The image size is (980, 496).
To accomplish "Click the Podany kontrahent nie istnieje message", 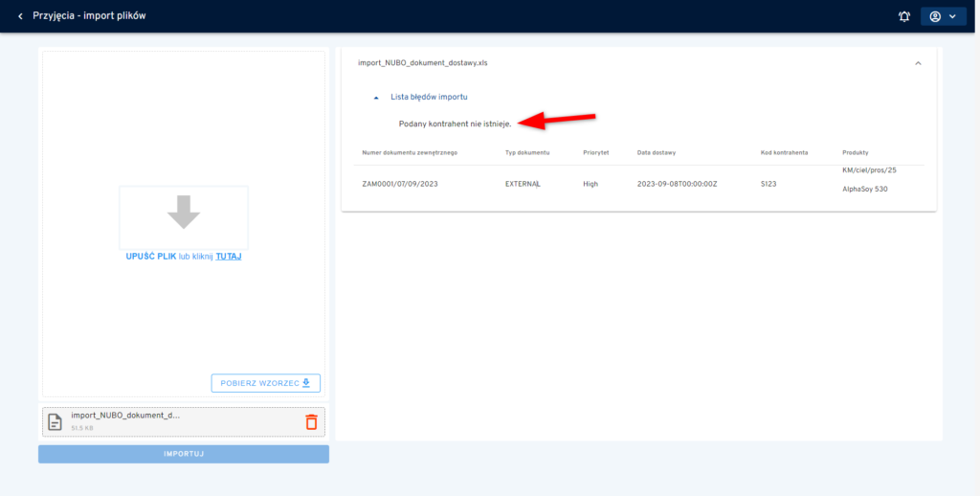I will click(455, 124).
